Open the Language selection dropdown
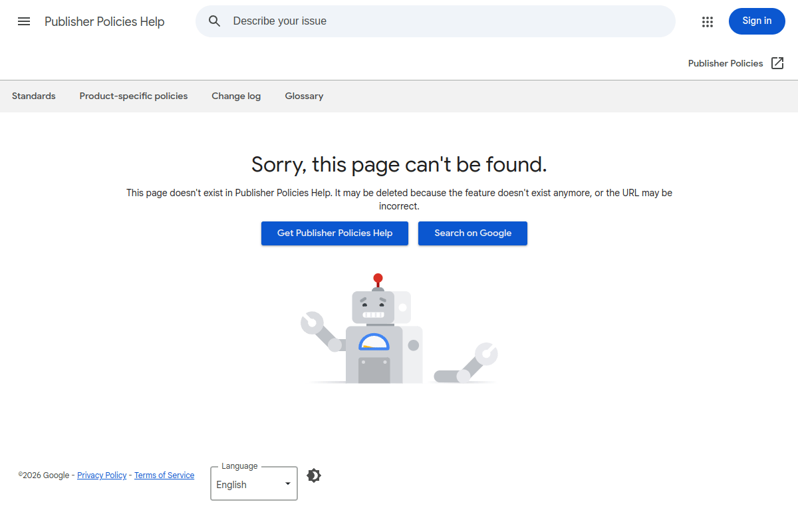 pyautogui.click(x=253, y=483)
